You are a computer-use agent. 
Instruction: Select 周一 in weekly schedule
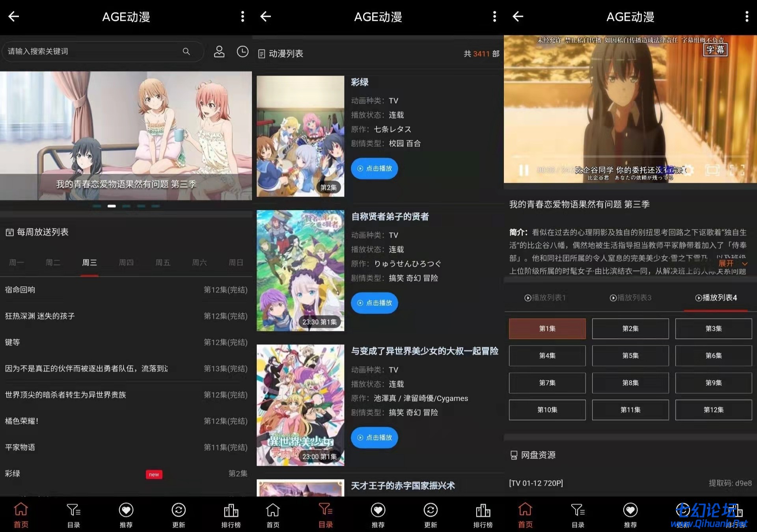pos(16,262)
